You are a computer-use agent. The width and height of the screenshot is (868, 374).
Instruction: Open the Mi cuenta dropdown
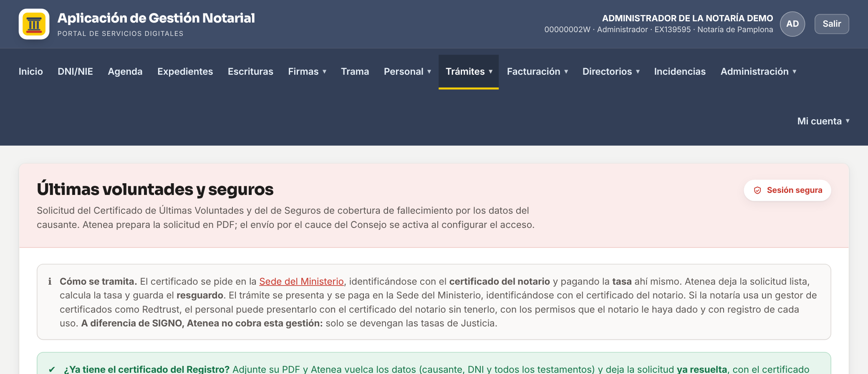click(823, 121)
